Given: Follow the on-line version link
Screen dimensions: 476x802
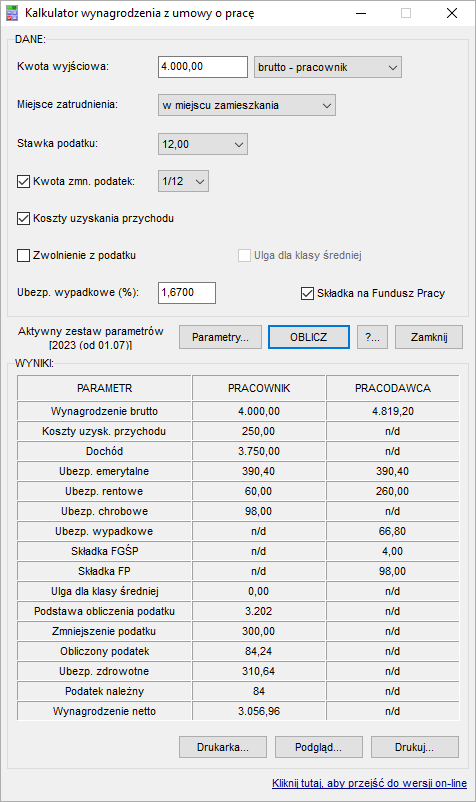Looking at the screenshot, I should point(369,783).
